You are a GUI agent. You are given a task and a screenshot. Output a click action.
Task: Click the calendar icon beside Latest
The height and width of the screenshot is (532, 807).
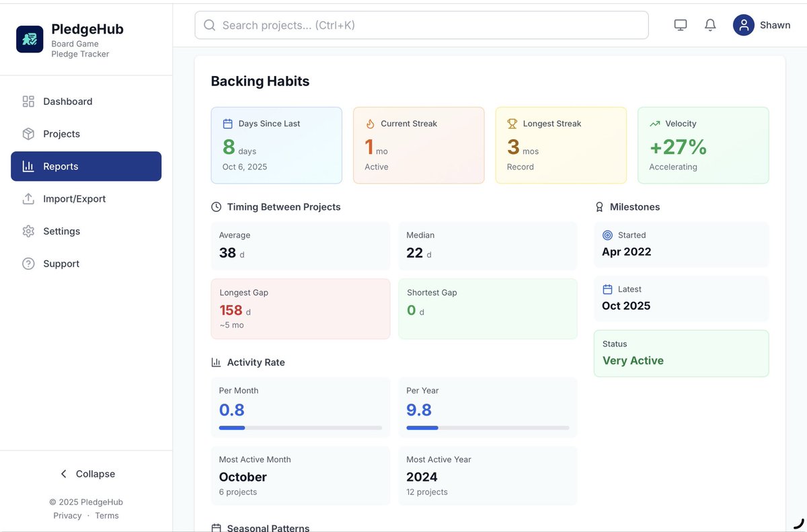click(607, 289)
